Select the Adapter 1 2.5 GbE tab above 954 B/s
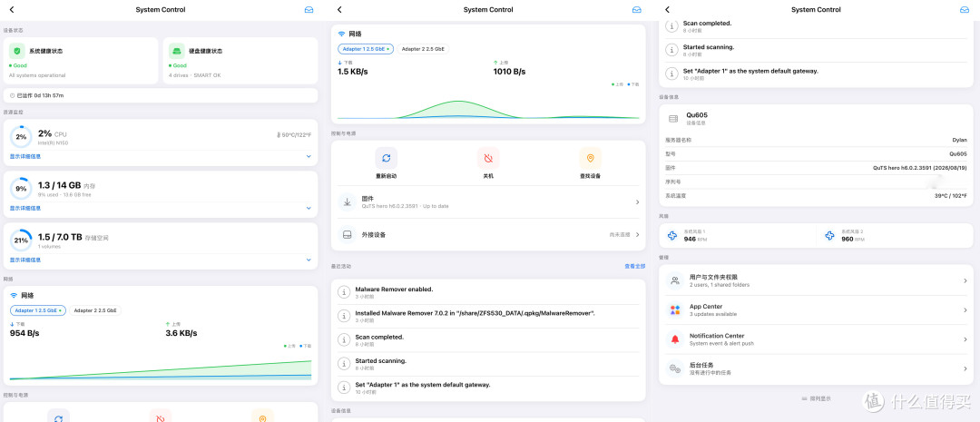The width and height of the screenshot is (980, 422). pos(38,310)
